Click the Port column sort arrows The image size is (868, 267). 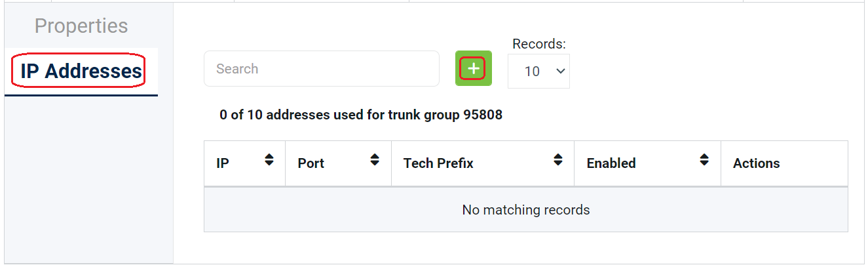click(374, 159)
